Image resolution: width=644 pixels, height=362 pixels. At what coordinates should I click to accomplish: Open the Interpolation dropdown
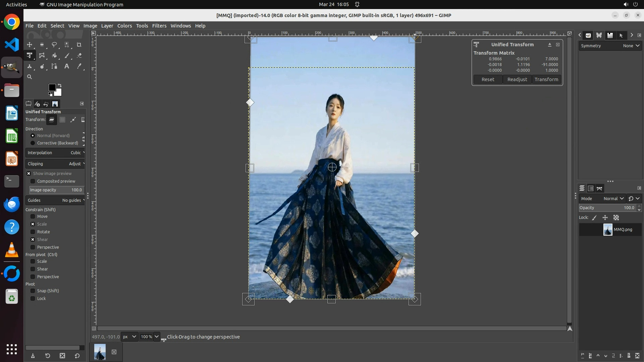pyautogui.click(x=55, y=153)
